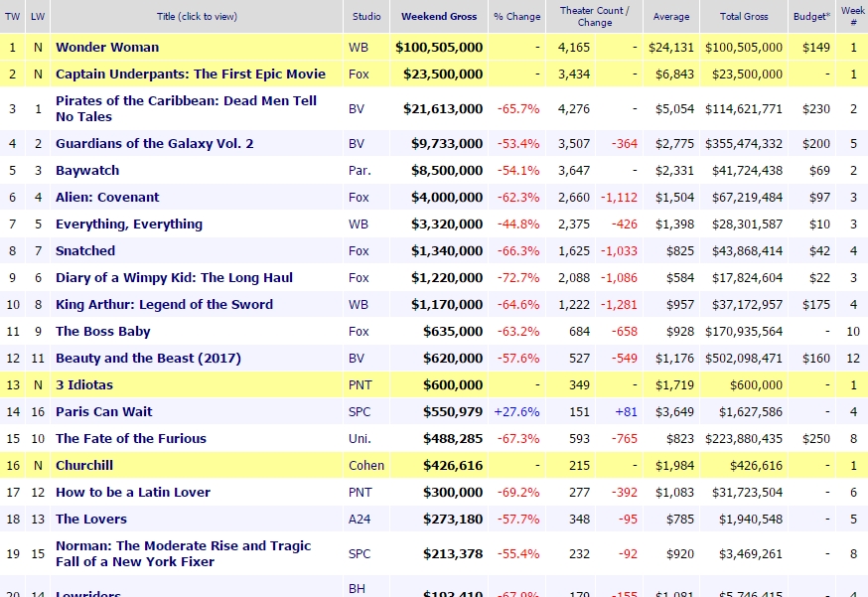View Pirates of the Caribbean: Dead Men Tell No Tales

(x=186, y=108)
